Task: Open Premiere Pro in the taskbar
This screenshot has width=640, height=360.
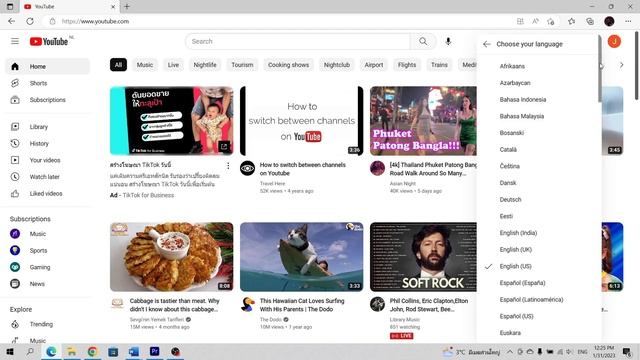Action: point(155,351)
